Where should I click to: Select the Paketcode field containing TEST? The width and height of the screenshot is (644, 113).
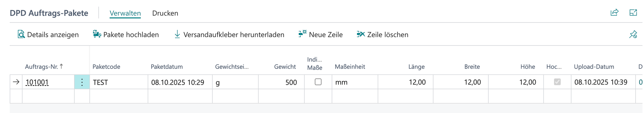[119, 82]
